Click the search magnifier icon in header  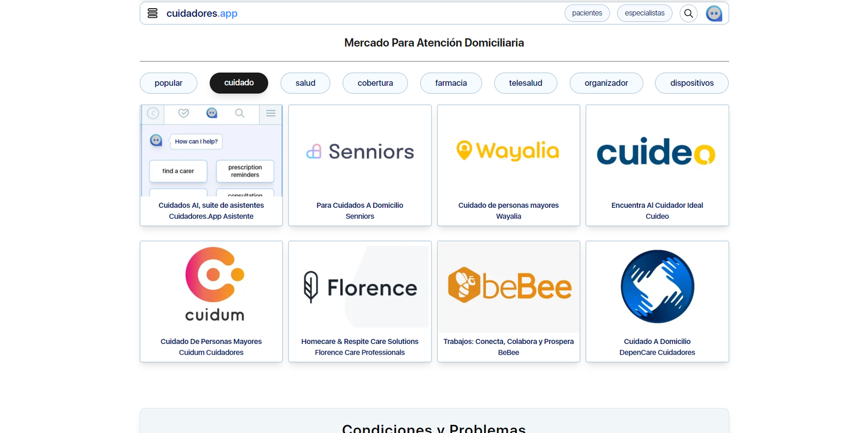pos(688,13)
